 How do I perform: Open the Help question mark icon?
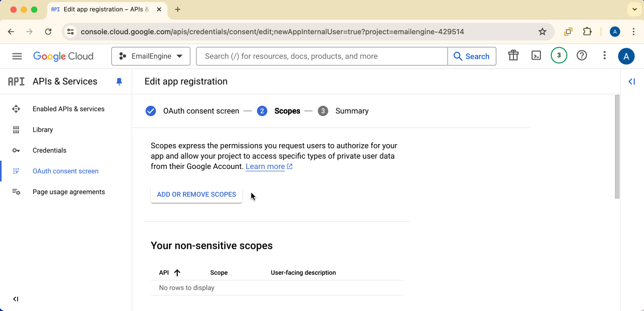pos(581,55)
